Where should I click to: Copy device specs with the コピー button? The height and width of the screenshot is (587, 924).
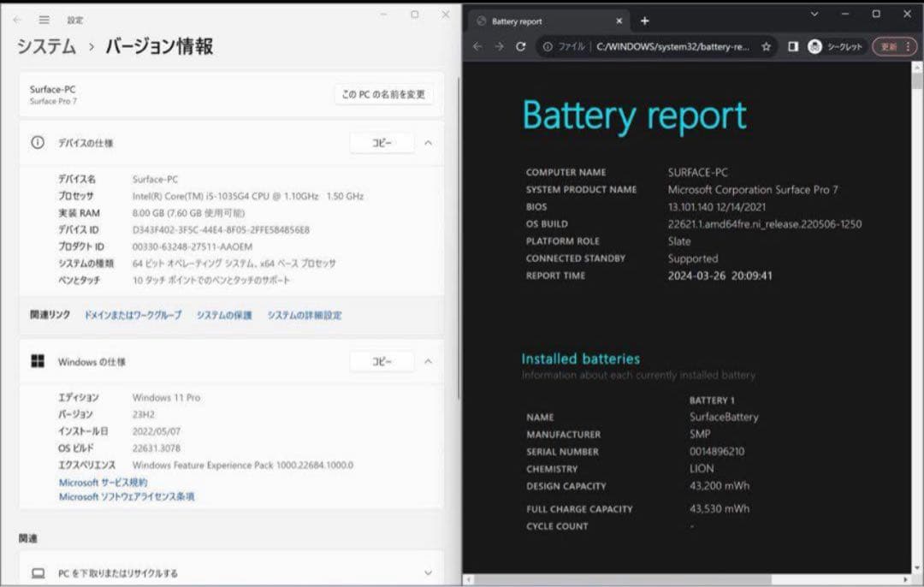(x=382, y=143)
